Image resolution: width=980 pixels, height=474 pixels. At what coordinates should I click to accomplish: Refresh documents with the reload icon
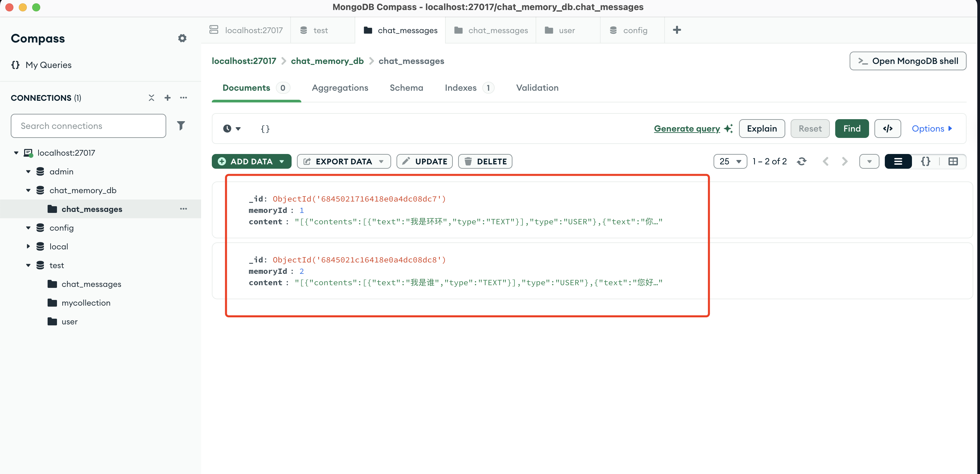click(802, 161)
